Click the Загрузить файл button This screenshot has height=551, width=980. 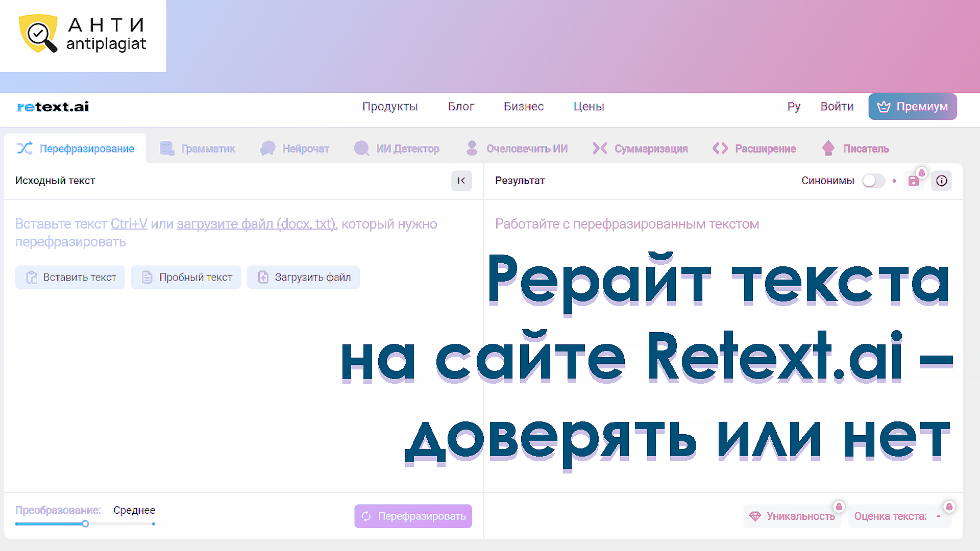303,277
